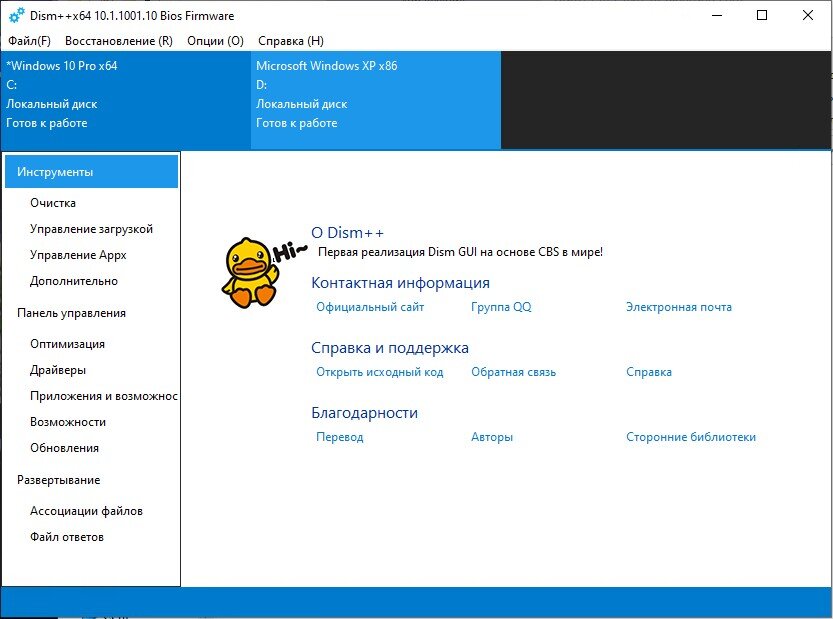Open Управление загрузкой in the sidebar
Viewport: 833px width, 619px height.
(x=91, y=229)
